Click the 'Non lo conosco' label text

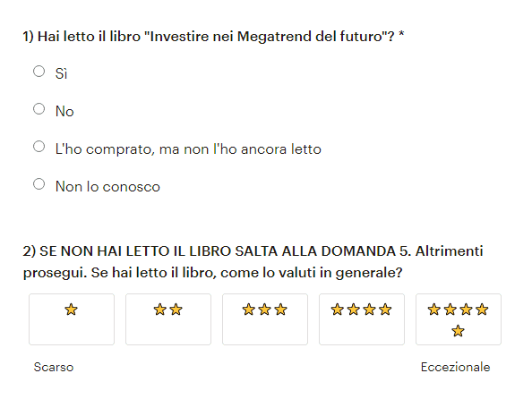tap(107, 187)
